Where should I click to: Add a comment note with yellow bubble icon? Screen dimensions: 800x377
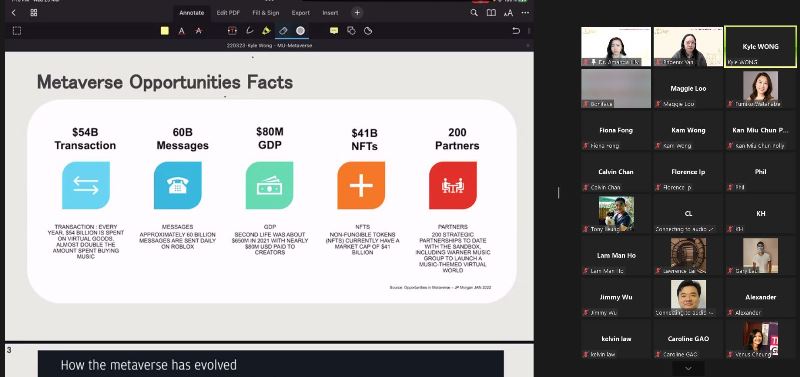tap(334, 31)
